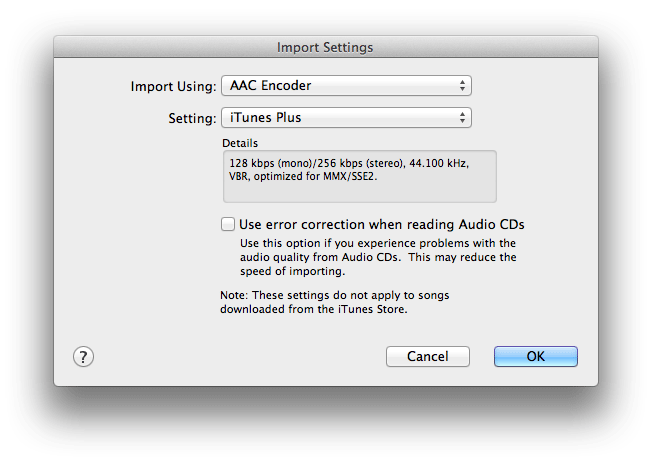Click the question mark help button
653x460 pixels.
84,357
